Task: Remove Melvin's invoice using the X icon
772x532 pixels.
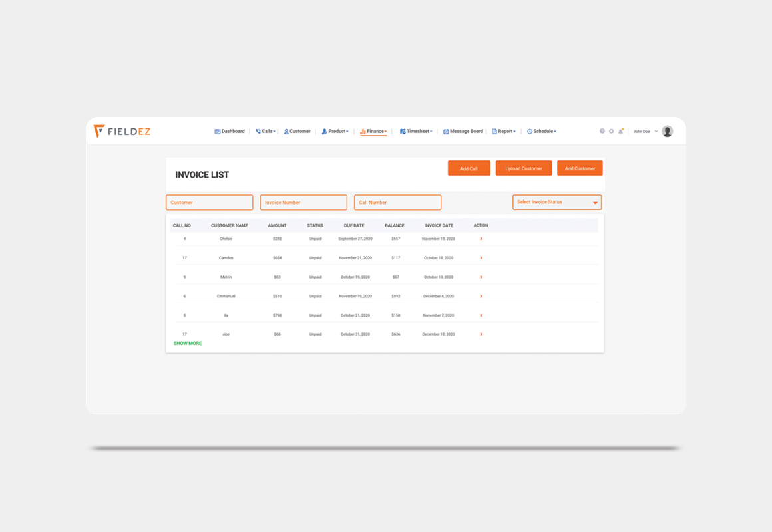Action: (x=481, y=277)
